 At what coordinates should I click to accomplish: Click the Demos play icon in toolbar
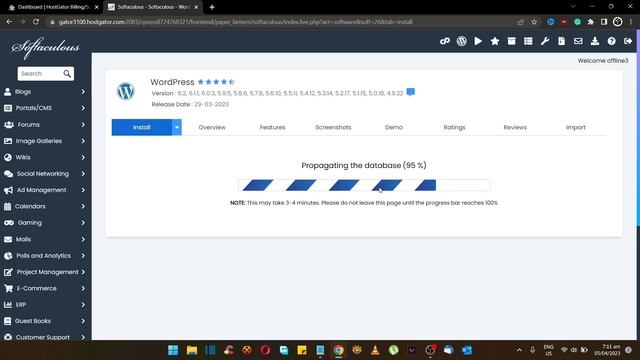(478, 41)
